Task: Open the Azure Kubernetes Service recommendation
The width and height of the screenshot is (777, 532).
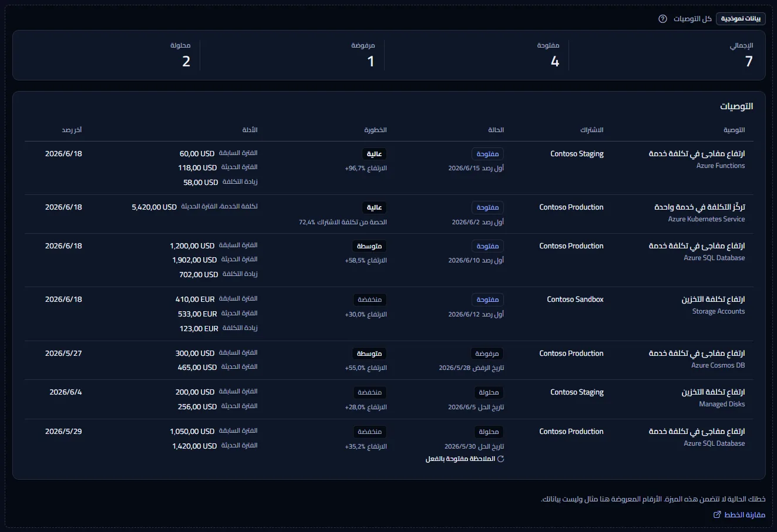Action: 389,214
